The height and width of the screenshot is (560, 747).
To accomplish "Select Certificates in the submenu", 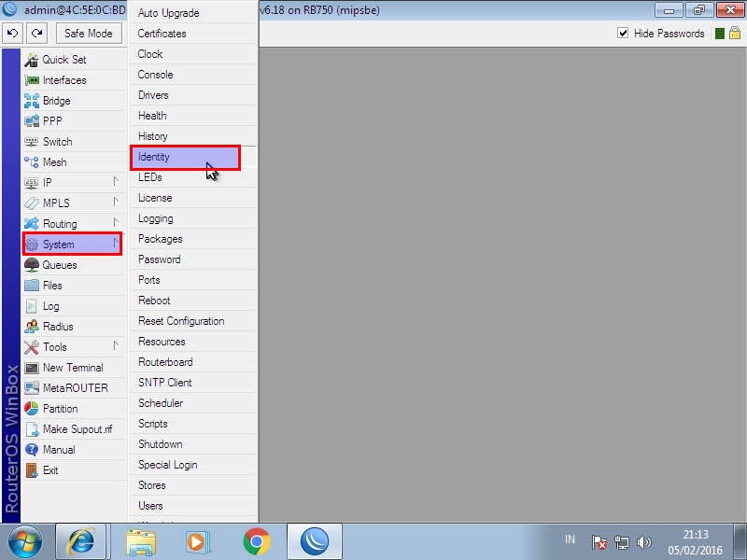I will 193,34.
